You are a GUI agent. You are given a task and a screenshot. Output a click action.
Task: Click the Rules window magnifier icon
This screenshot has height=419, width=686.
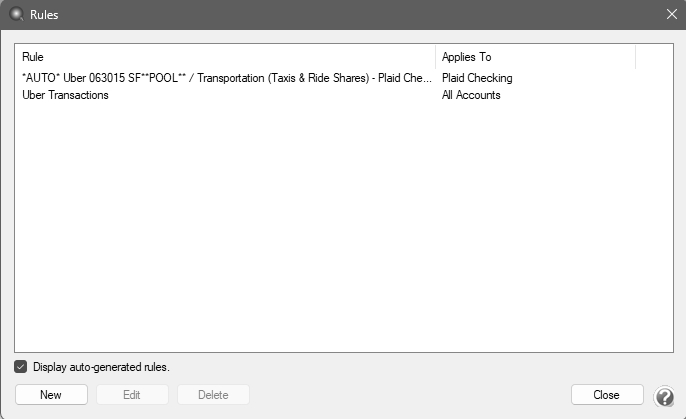pos(15,15)
